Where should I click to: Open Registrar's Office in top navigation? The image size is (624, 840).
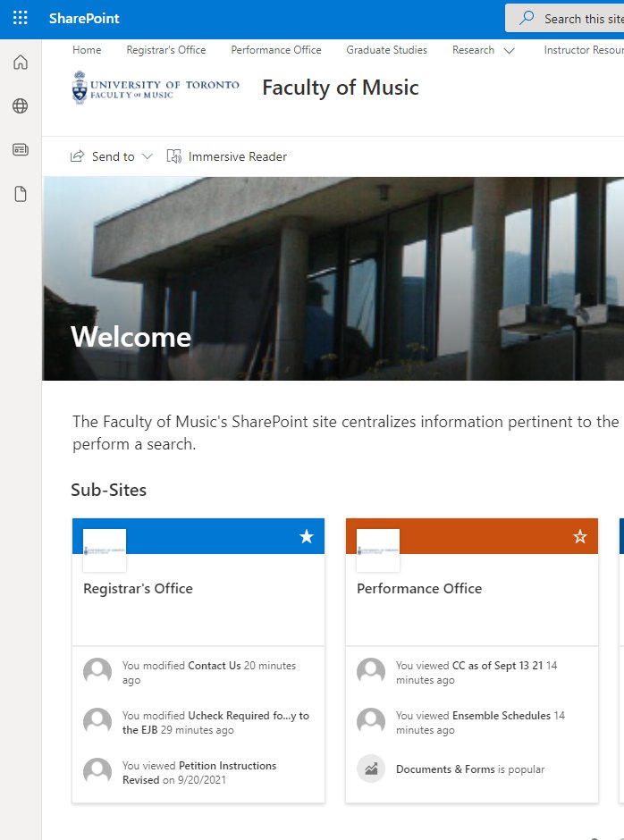coord(166,50)
